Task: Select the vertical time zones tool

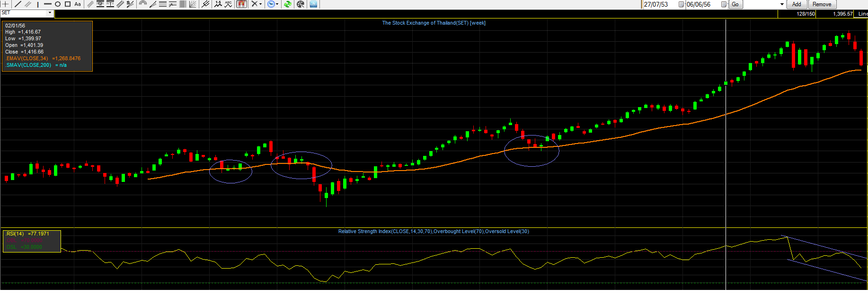Action: [x=182, y=4]
